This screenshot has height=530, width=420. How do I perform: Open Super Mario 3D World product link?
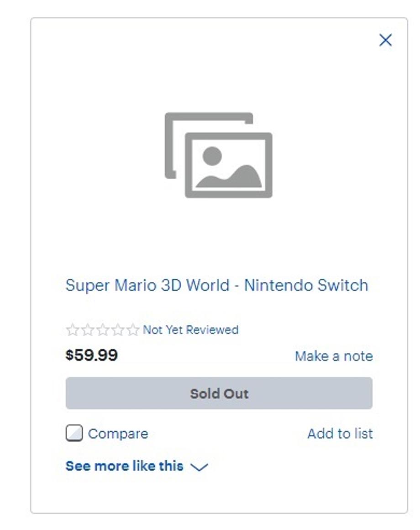click(217, 286)
